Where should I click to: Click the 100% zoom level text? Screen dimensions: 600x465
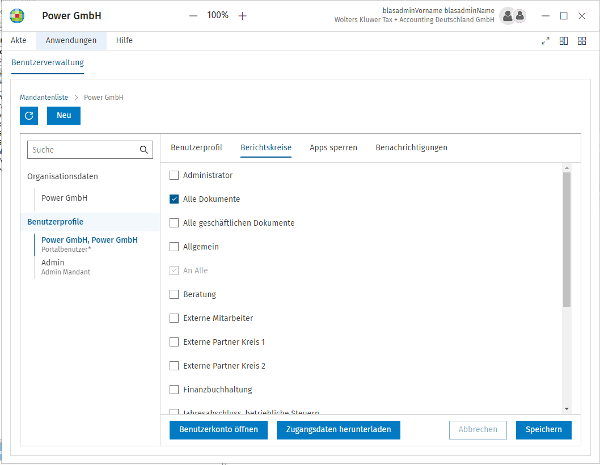click(x=218, y=15)
